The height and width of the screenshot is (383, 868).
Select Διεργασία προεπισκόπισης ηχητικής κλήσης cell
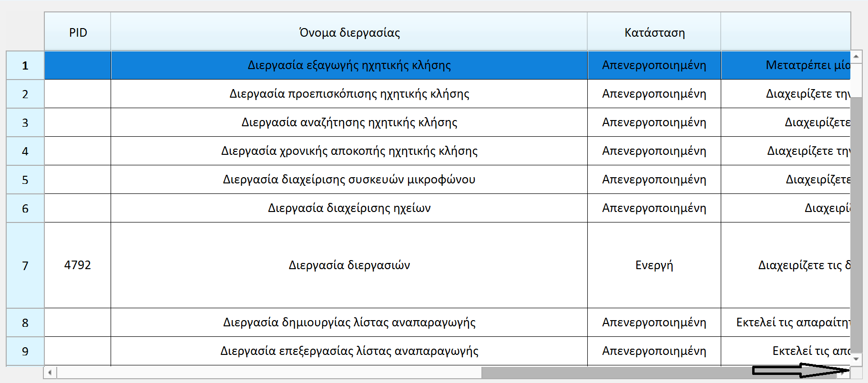pyautogui.click(x=349, y=94)
